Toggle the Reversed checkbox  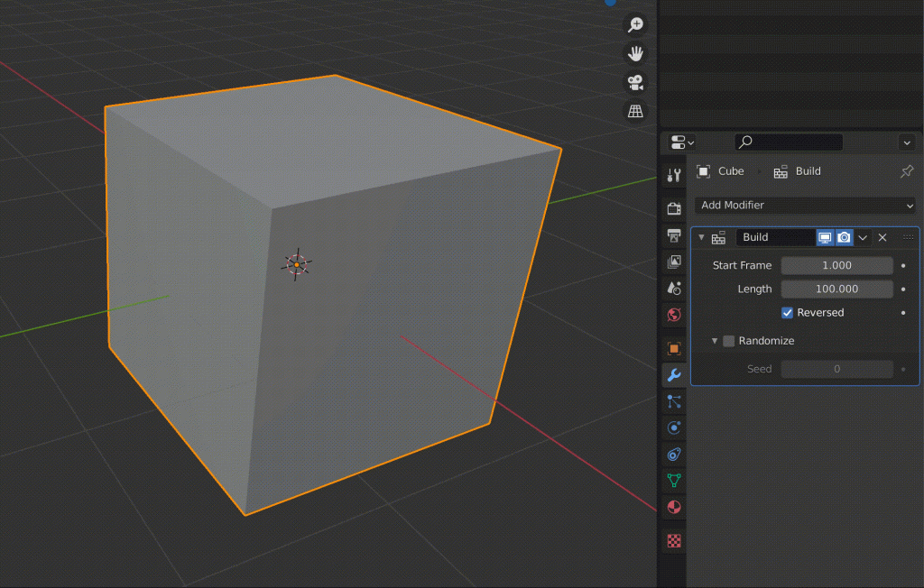click(786, 312)
